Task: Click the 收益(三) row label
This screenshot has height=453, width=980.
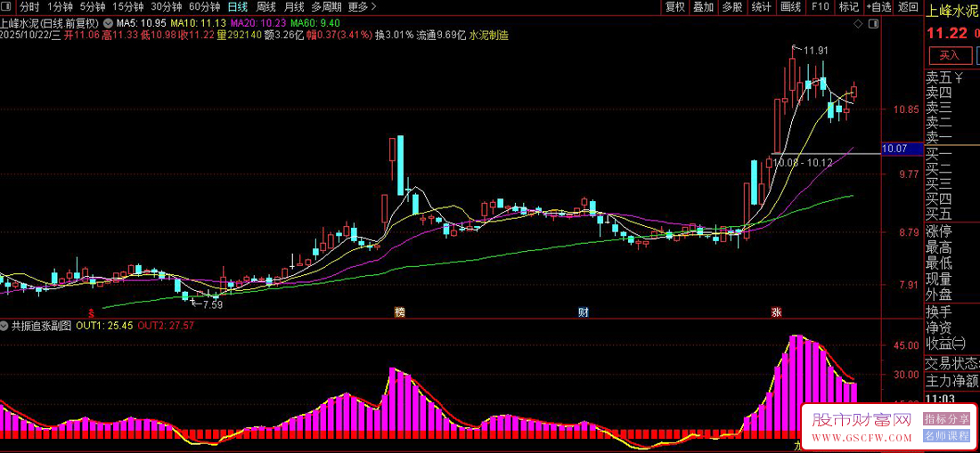Action: [x=945, y=343]
